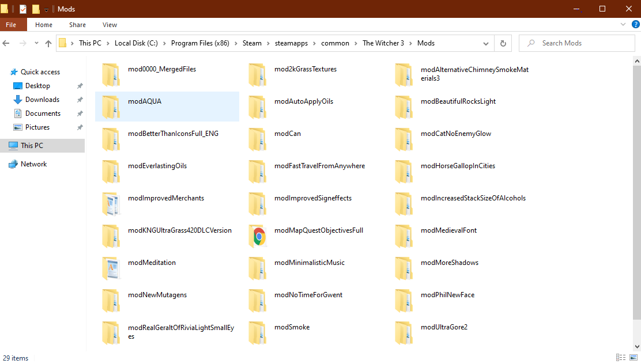Select the modAutoApplyOils folder icon
641x364 pixels.
[257, 107]
